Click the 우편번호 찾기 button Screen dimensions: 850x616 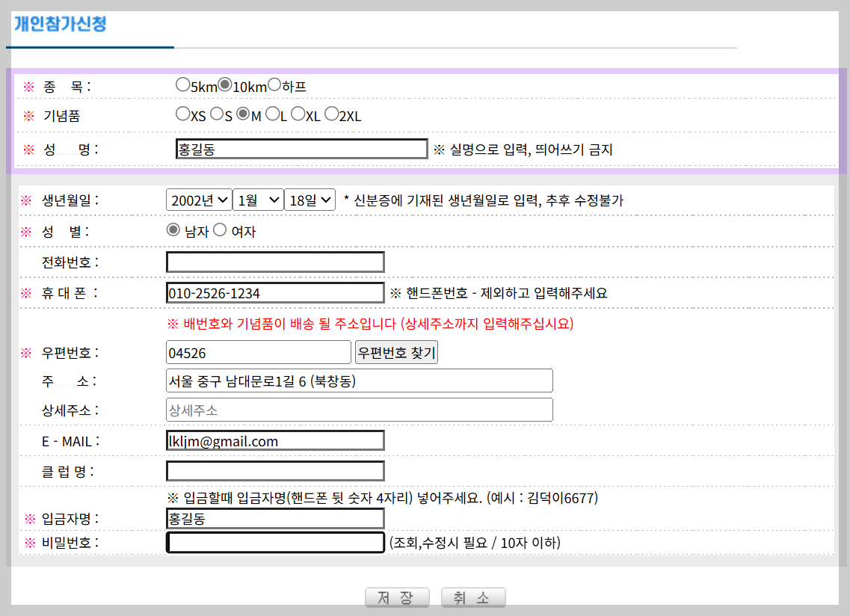396,352
